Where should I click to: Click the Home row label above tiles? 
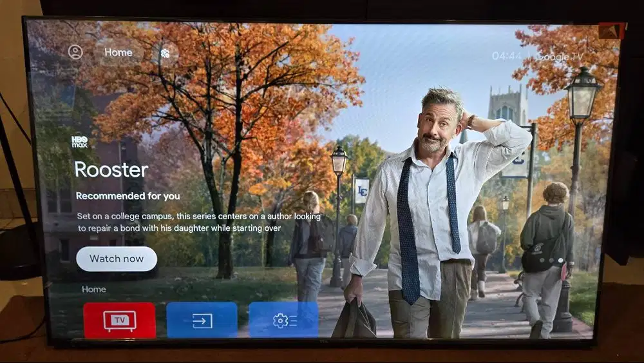point(93,289)
